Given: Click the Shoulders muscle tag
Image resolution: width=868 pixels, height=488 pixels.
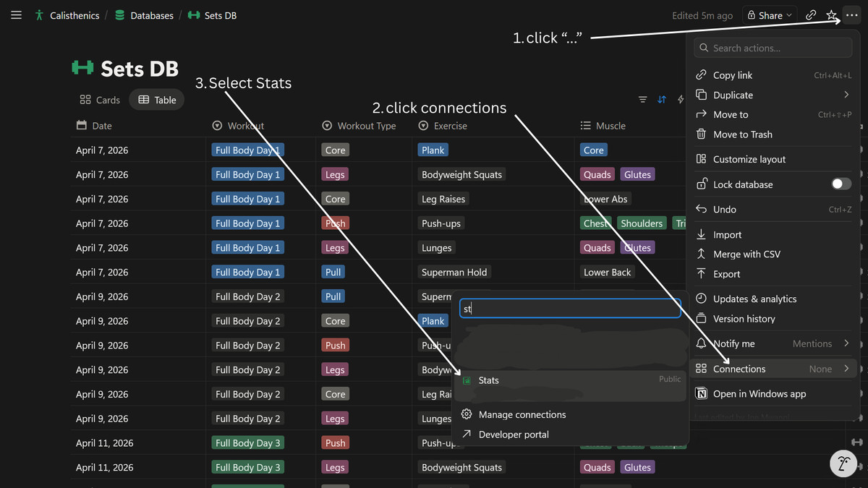Looking at the screenshot, I should pyautogui.click(x=642, y=223).
